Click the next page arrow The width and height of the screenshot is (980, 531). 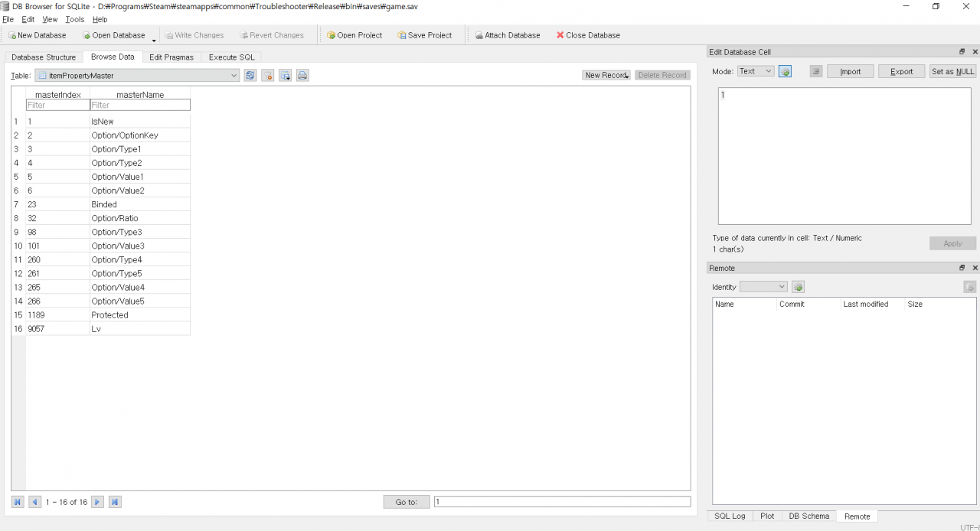point(97,502)
